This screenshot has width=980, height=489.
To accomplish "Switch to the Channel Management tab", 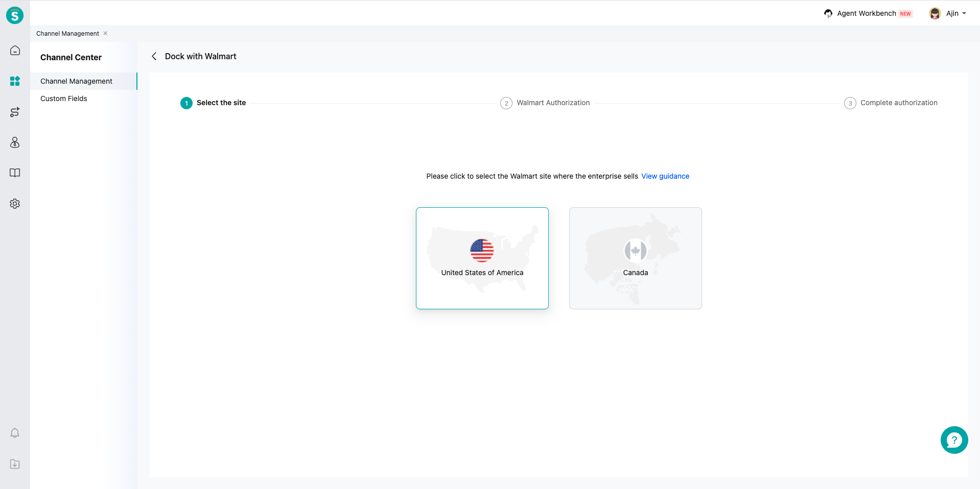I will click(x=67, y=34).
